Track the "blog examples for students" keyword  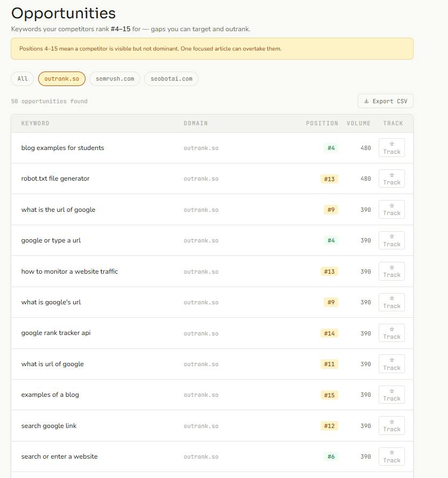click(392, 148)
